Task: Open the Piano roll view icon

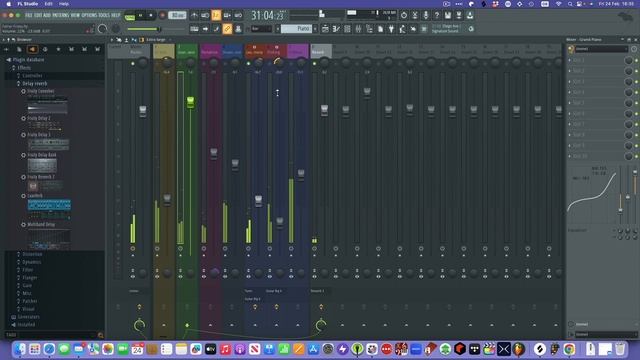Action: click(336, 29)
